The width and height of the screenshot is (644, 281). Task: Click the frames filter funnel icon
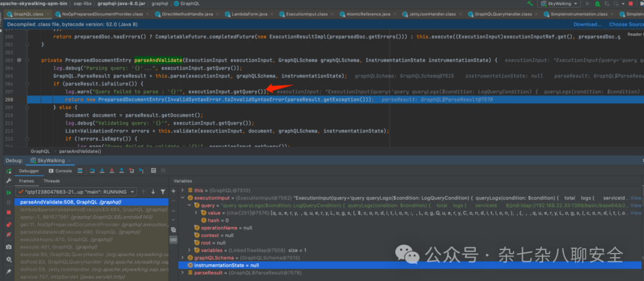point(163,192)
